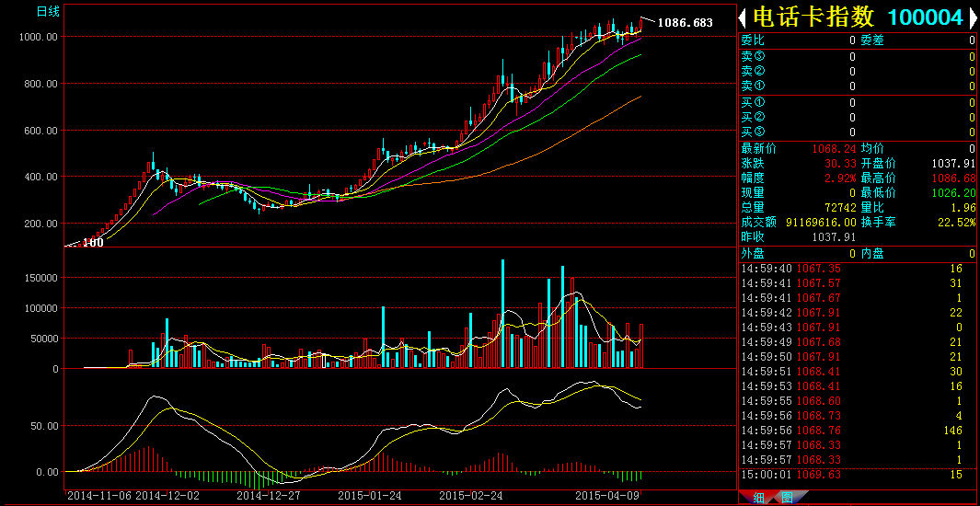Image resolution: width=980 pixels, height=506 pixels.
Task: Select the 14:59:40 tick at 1067.35
Action: tap(857, 269)
